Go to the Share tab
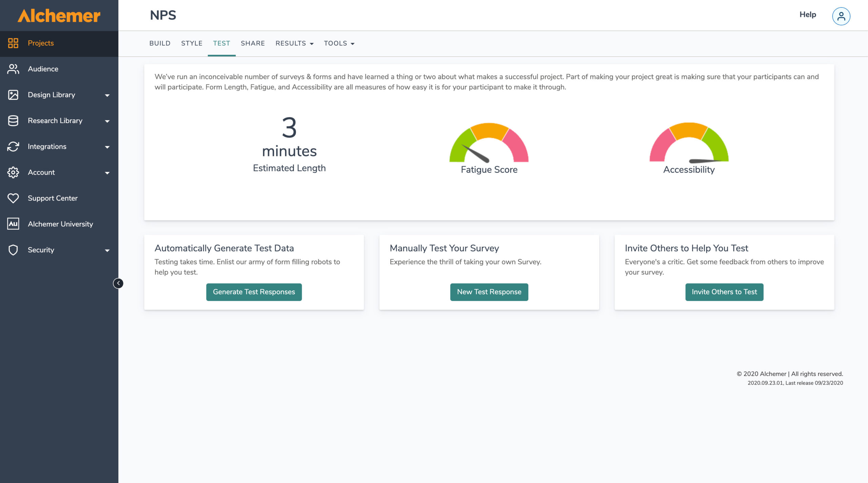Image resolution: width=868 pixels, height=483 pixels. click(253, 43)
